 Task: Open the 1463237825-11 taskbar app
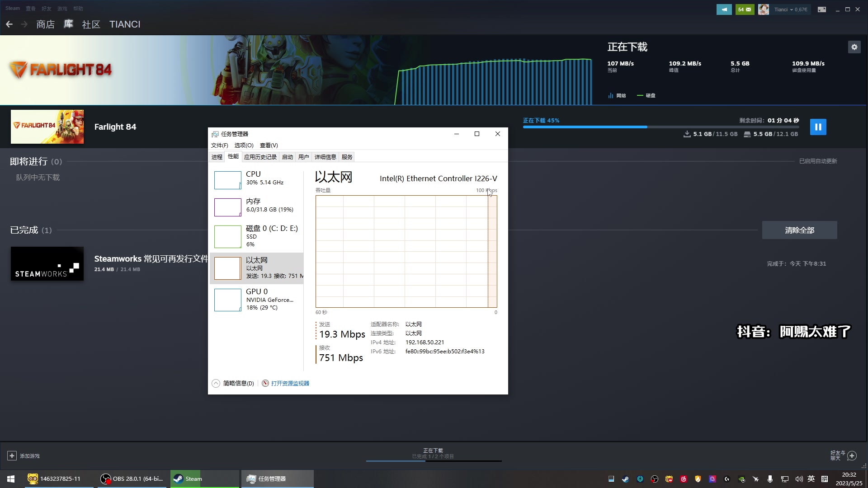(59, 479)
